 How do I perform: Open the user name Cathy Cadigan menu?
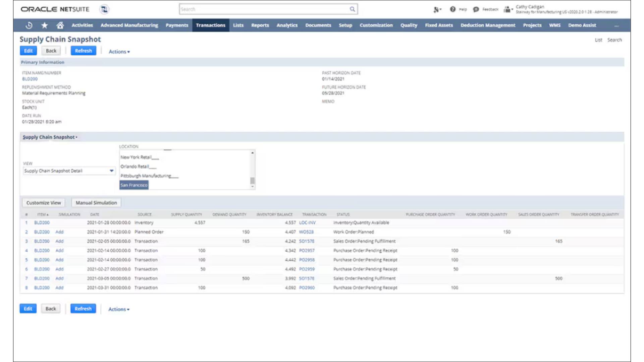click(x=530, y=7)
